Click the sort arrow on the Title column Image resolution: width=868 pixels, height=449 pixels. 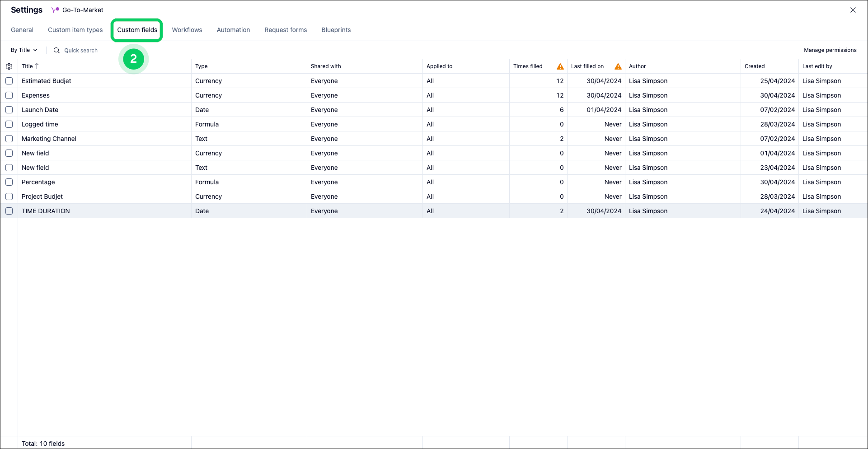[37, 66]
